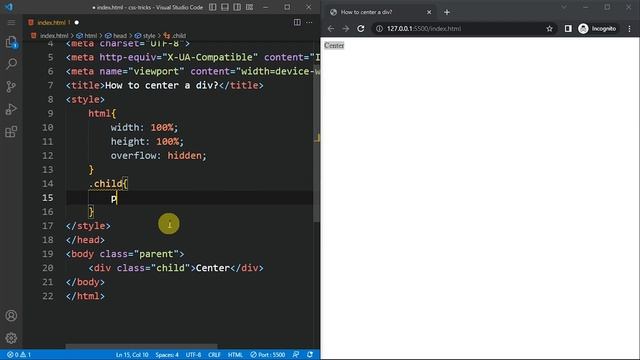Reload the browser page
This screenshot has width=640, height=360.
click(361, 29)
